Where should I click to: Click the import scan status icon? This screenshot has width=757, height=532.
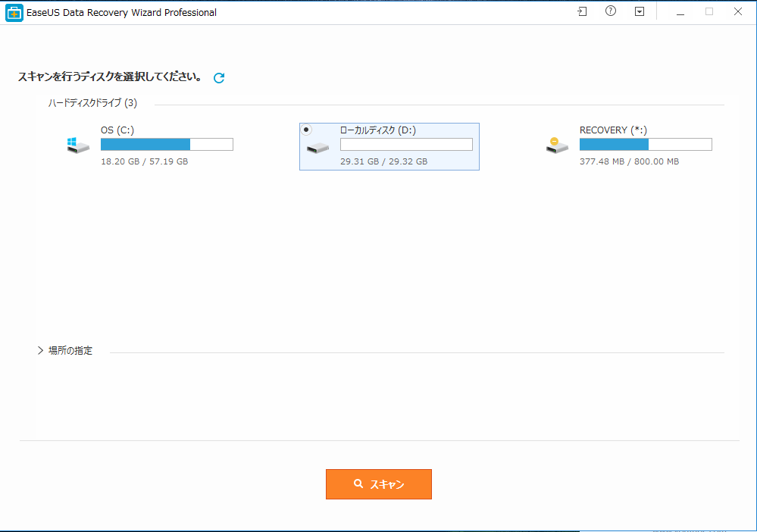pyautogui.click(x=582, y=12)
